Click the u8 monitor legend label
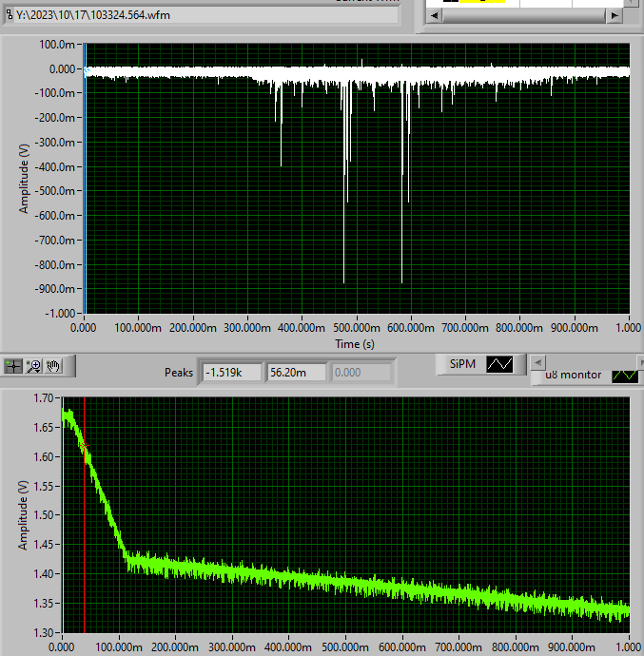The image size is (644, 656). click(573, 375)
